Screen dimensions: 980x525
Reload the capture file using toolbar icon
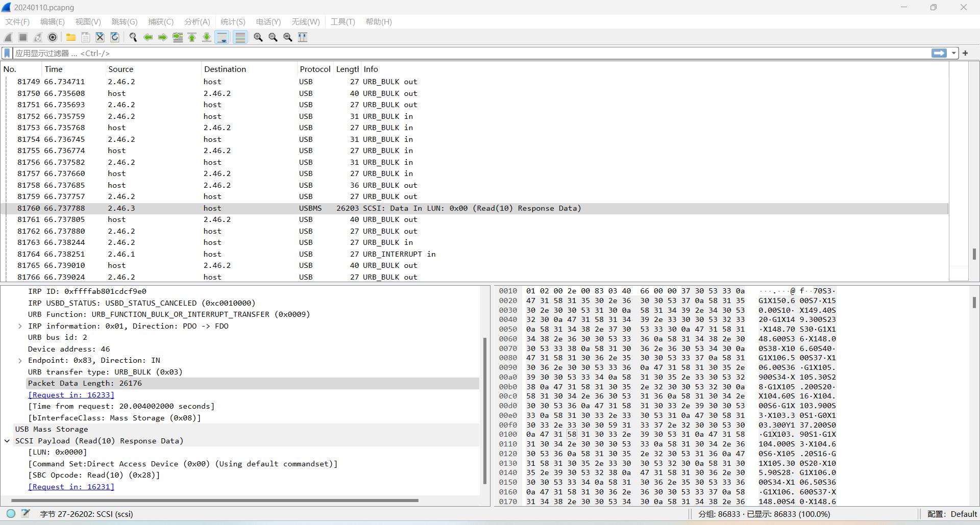(115, 37)
